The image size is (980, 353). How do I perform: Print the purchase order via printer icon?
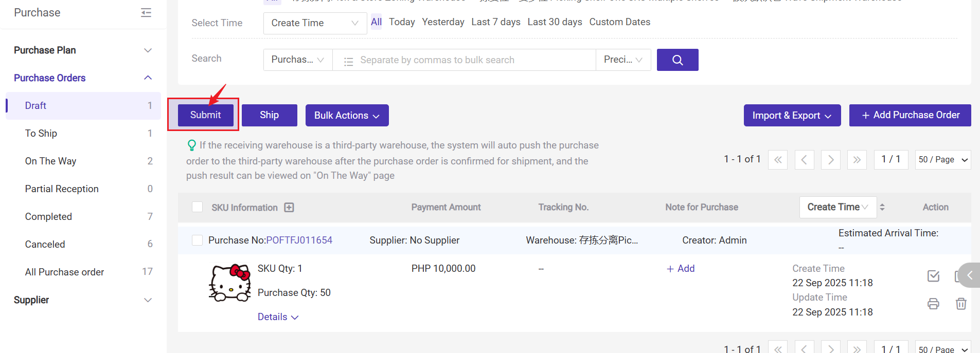pyautogui.click(x=933, y=304)
